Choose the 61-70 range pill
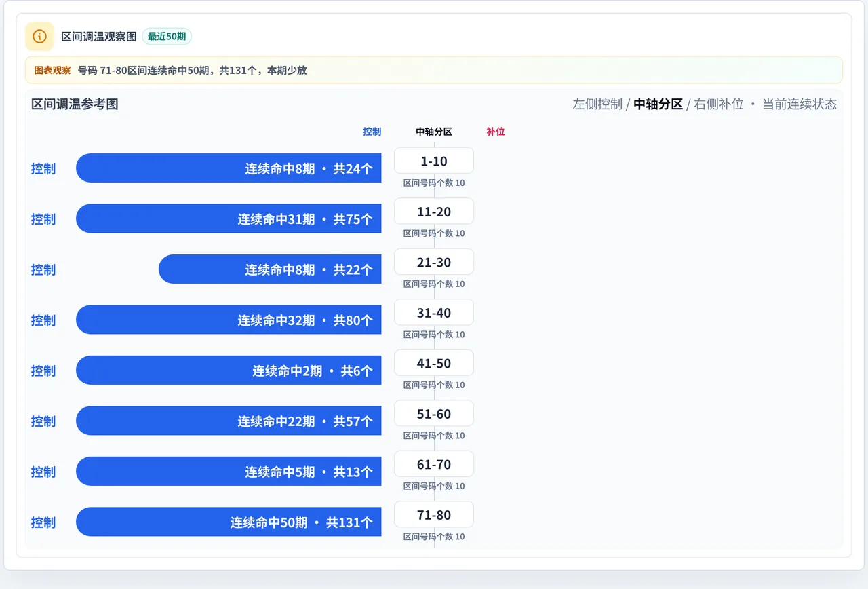 point(434,464)
